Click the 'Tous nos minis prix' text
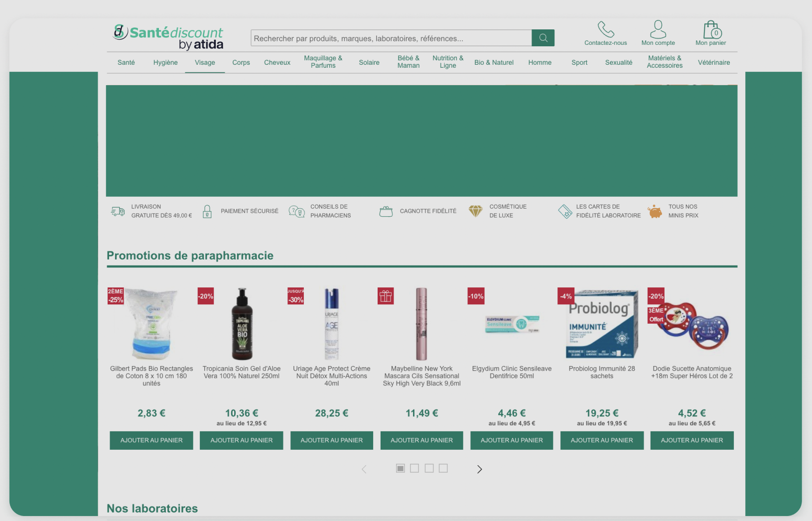Viewport: 812px width, 521px height. coord(683,211)
